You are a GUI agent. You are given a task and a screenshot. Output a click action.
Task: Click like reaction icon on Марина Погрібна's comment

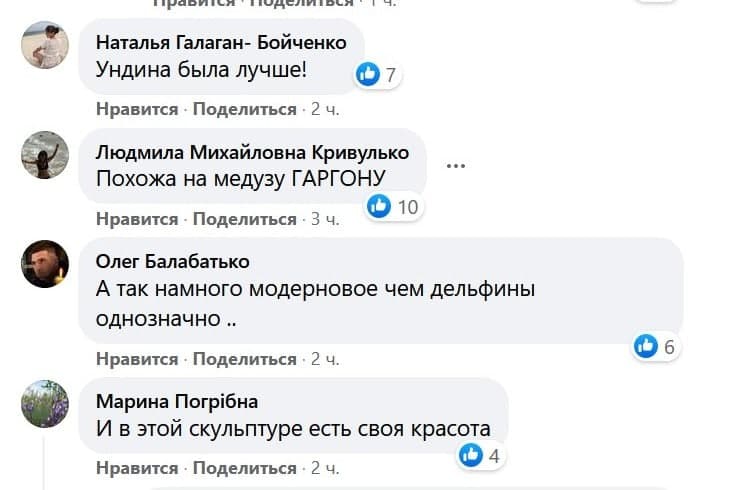pyautogui.click(x=470, y=455)
